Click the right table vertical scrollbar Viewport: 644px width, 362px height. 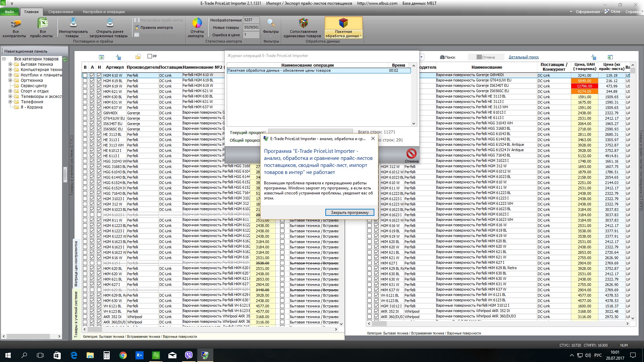(x=633, y=192)
